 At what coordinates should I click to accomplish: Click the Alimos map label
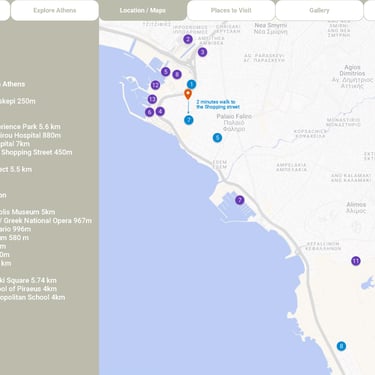pos(356,207)
